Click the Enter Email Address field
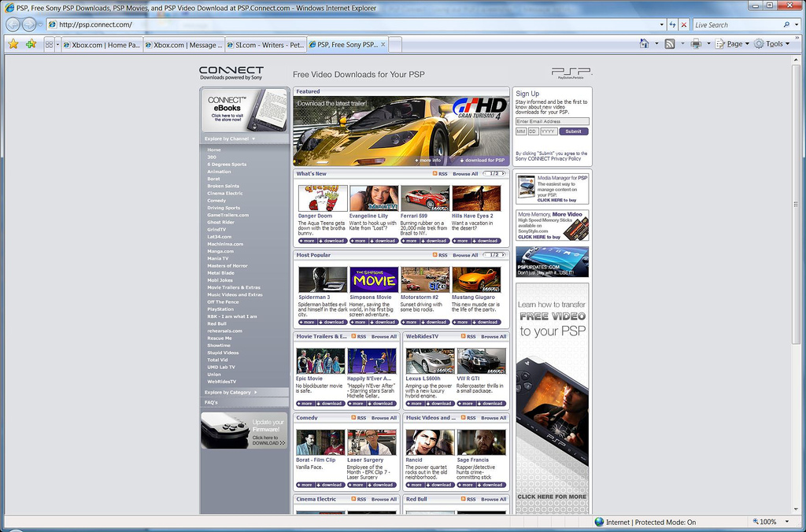 coord(552,121)
